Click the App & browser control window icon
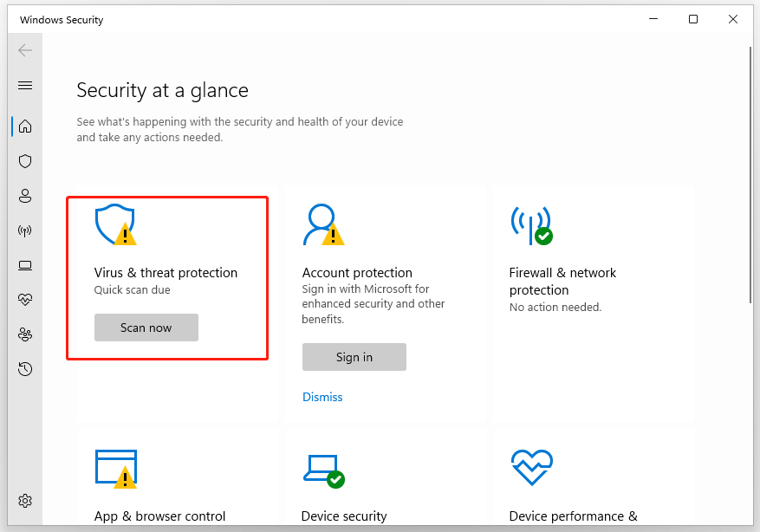 click(116, 469)
